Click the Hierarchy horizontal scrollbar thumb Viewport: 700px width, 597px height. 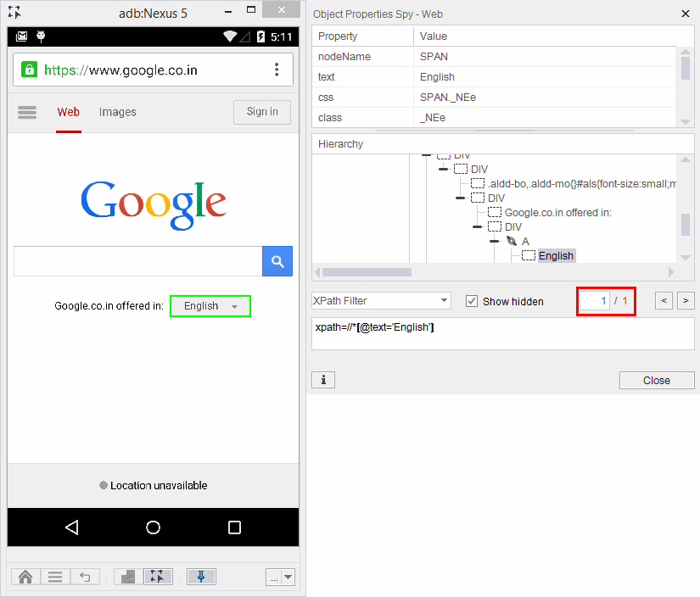coord(367,271)
